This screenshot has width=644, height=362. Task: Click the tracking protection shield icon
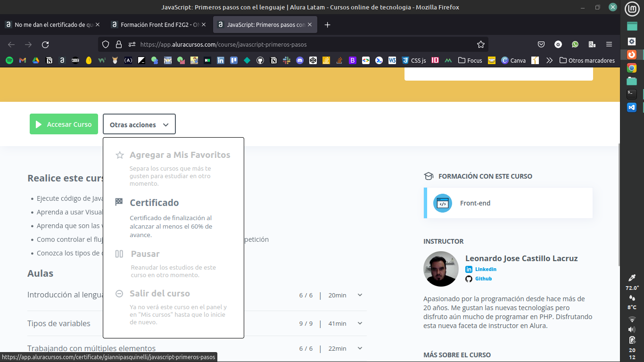pos(106,44)
